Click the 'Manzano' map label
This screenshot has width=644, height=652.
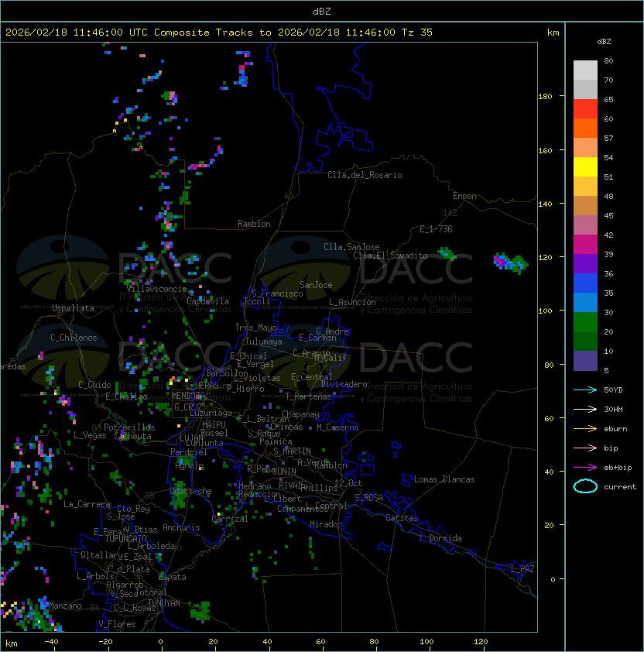point(65,606)
